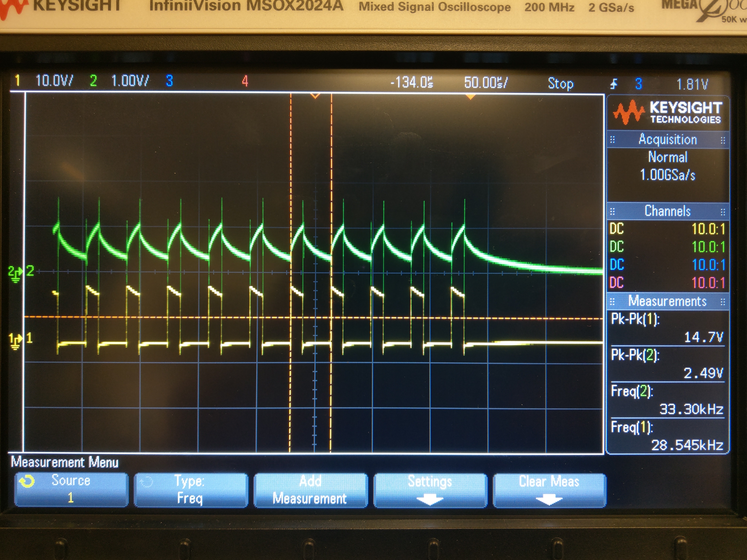Click the Keysight Technologies logo panel
This screenshot has width=747, height=560.
click(x=668, y=113)
